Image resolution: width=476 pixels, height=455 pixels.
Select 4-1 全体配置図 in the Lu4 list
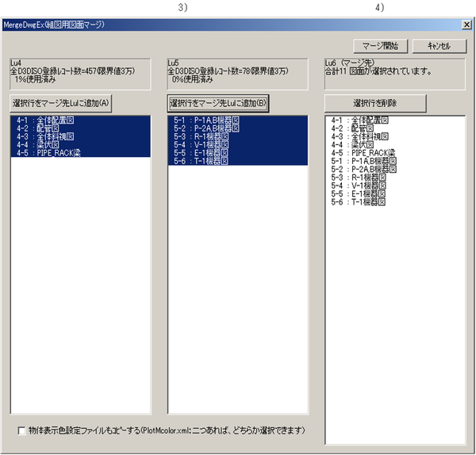click(48, 120)
